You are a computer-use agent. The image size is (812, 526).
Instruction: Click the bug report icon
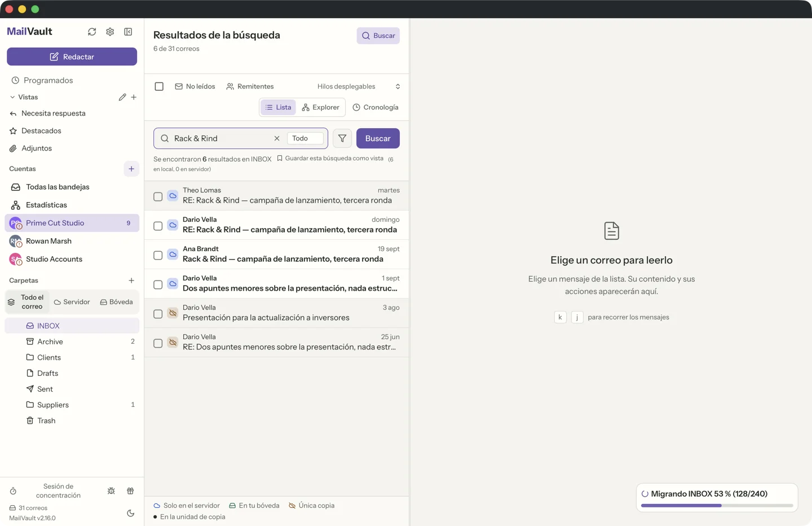(111, 491)
